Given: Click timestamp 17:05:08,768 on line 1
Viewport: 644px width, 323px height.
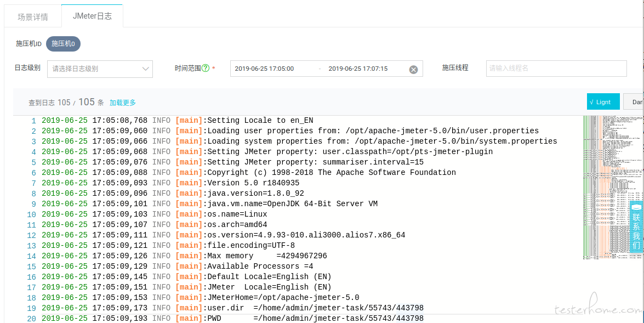Looking at the screenshot, I should point(119,121).
